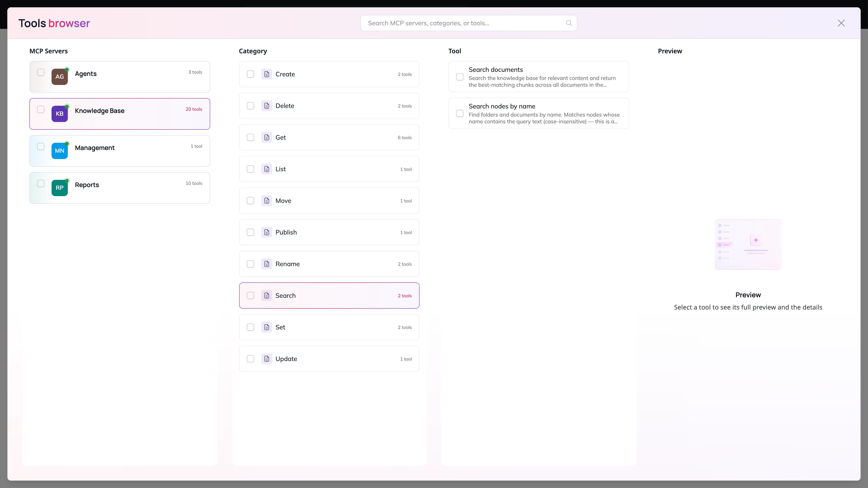Focus the Search MCP servers input field
Viewport: 868px width, 488px height.
tap(468, 23)
